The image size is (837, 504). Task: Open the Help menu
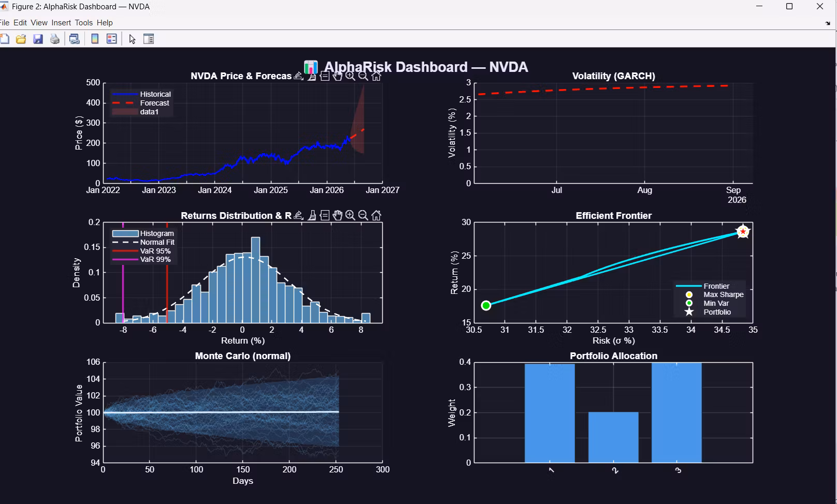[x=105, y=23]
